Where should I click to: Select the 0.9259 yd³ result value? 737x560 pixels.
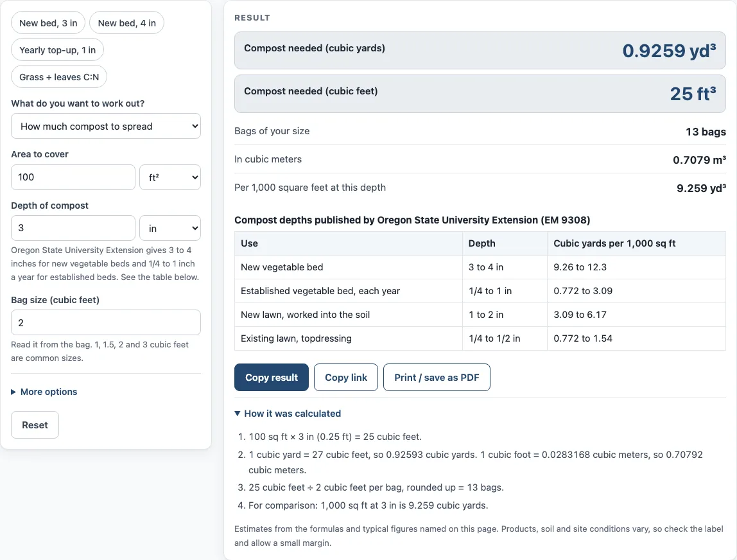click(x=670, y=50)
